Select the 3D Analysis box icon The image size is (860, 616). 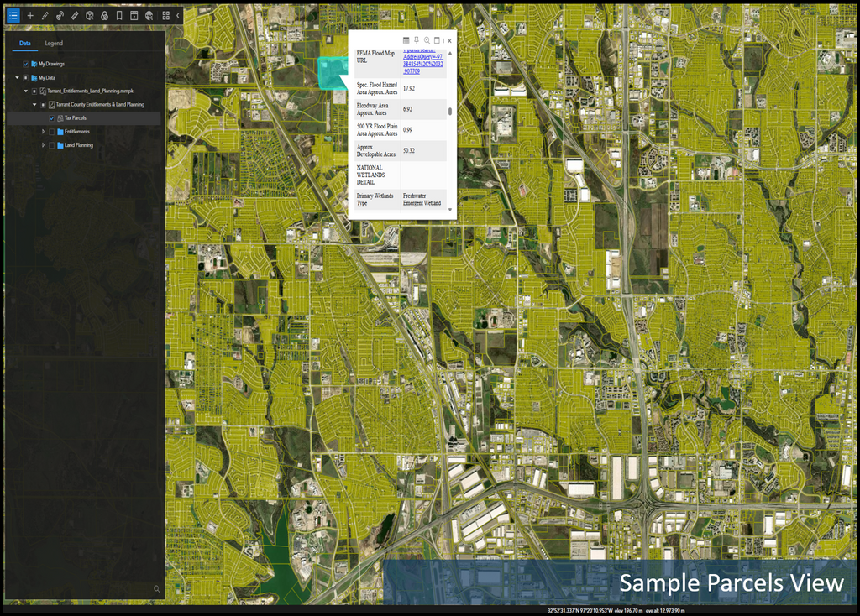tap(89, 15)
